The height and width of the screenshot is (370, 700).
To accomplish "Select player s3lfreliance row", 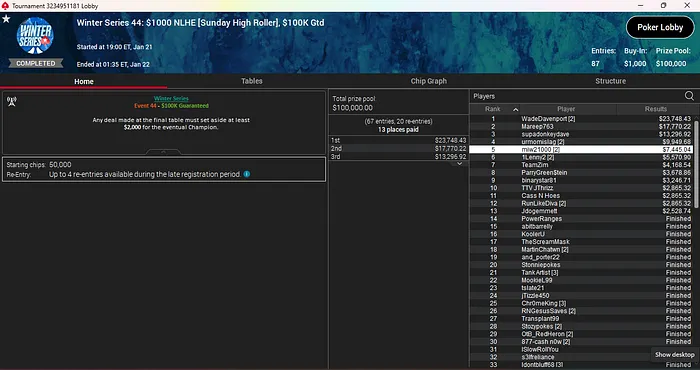I will pos(581,357).
